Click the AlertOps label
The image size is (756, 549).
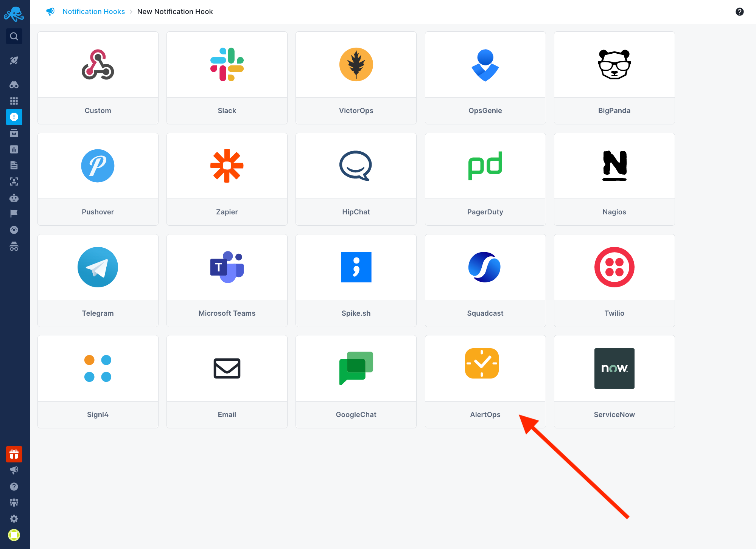point(485,415)
